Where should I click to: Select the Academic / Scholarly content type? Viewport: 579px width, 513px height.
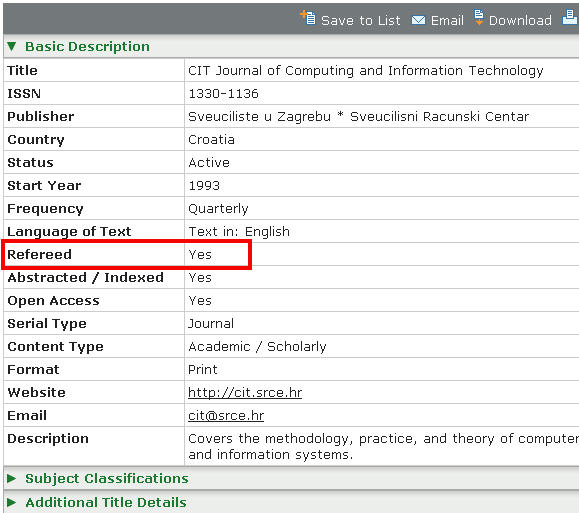point(257,346)
